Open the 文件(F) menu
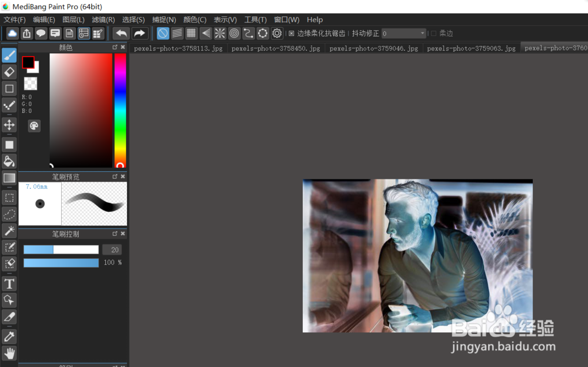Viewport: 588px width, 367px height. pyautogui.click(x=14, y=19)
